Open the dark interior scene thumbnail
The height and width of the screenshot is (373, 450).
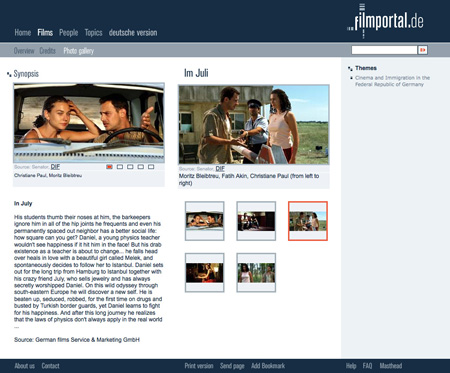click(x=256, y=221)
